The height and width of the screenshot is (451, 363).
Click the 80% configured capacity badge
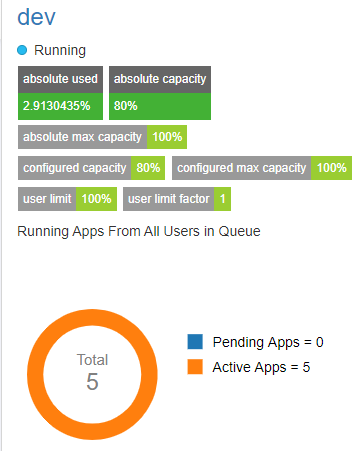coord(148,168)
